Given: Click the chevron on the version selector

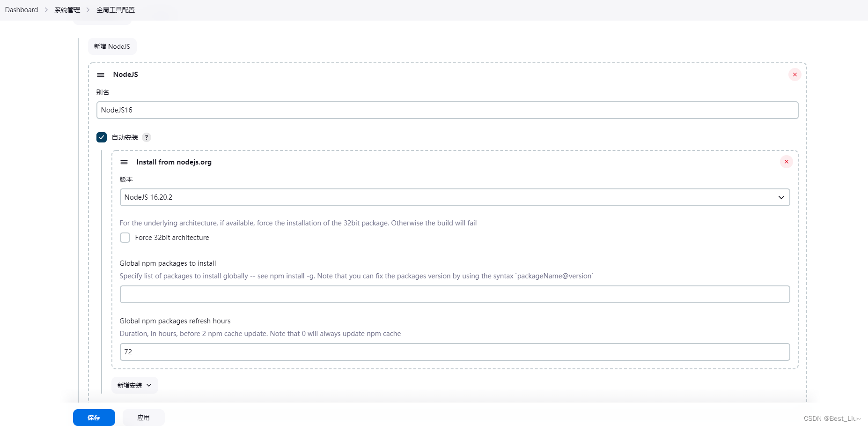Looking at the screenshot, I should 781,197.
